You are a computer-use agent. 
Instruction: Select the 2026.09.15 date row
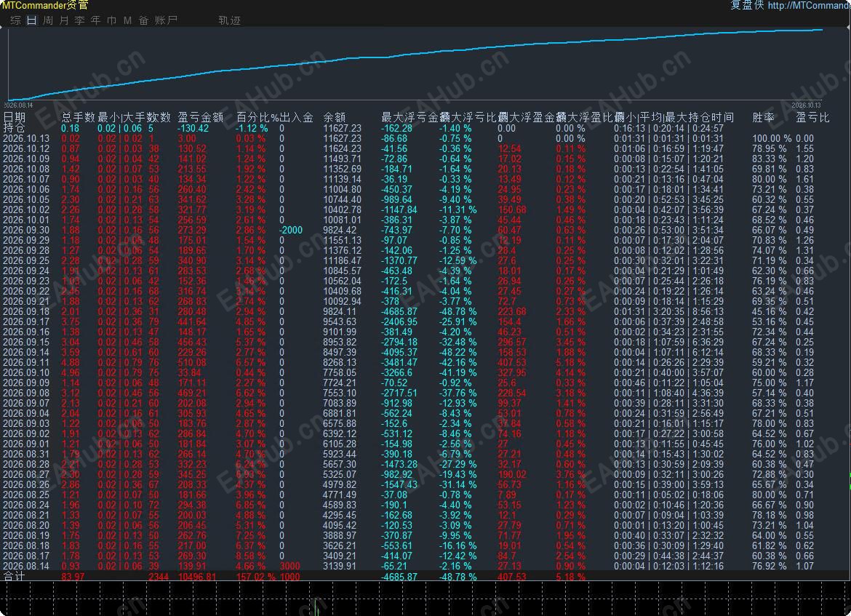[x=26, y=342]
